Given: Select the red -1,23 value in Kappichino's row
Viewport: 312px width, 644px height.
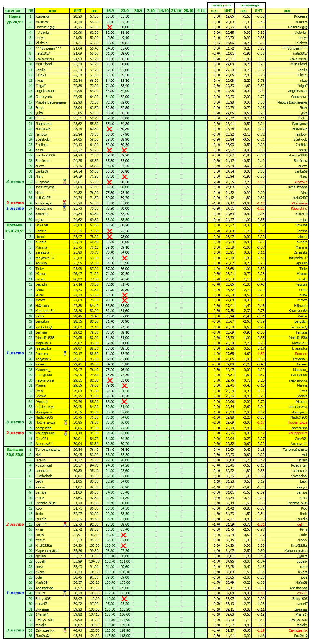Looking at the screenshot, I should pos(260,209).
